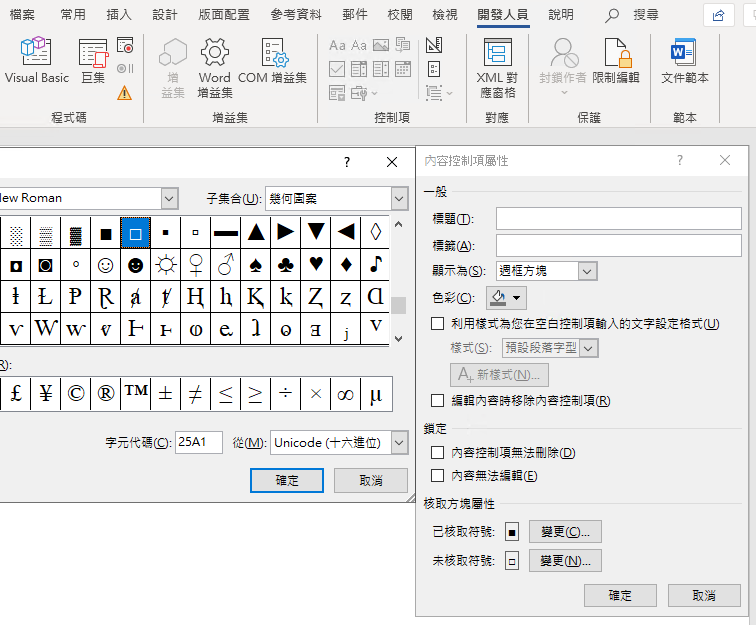
Task: Open Word 增益集 add-ins
Action: (x=215, y=68)
